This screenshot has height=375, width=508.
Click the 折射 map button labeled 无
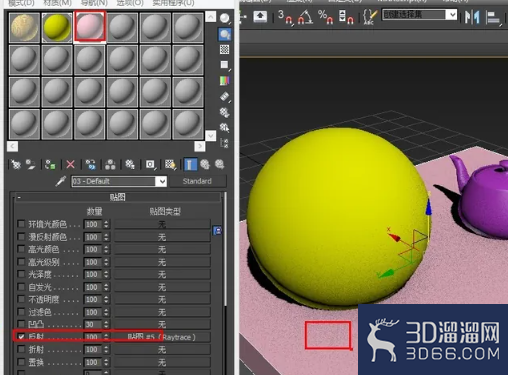[162, 350]
